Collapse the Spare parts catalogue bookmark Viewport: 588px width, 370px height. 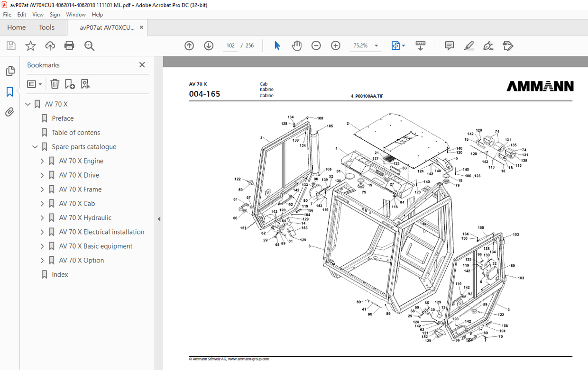coord(35,146)
